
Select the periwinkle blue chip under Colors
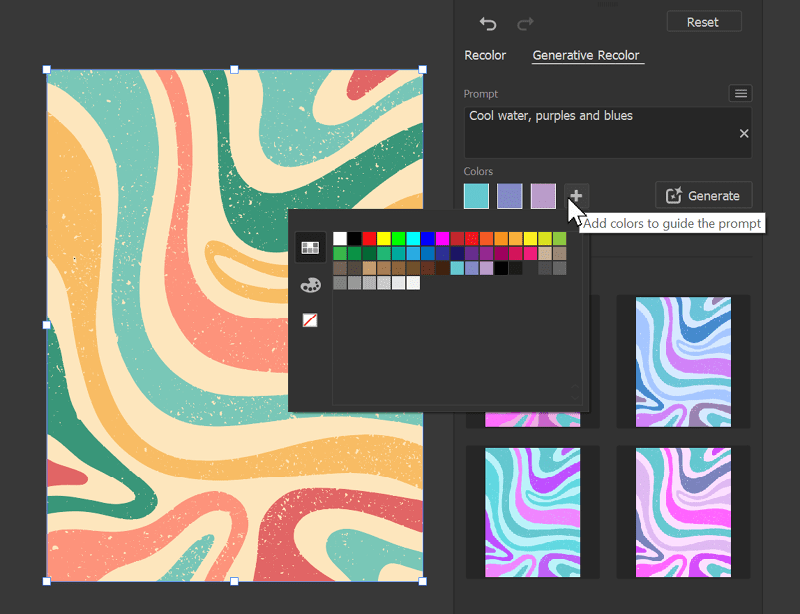coord(510,196)
